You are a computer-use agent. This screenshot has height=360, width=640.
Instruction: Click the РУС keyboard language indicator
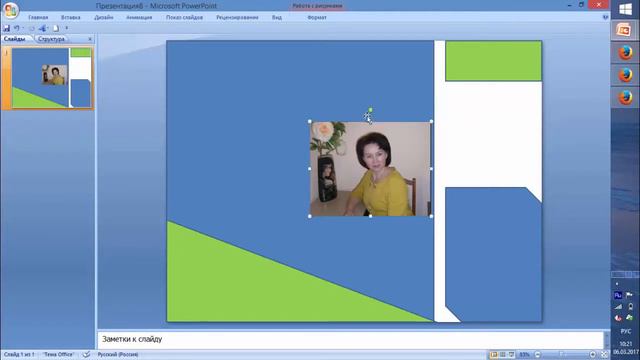[x=625, y=331]
